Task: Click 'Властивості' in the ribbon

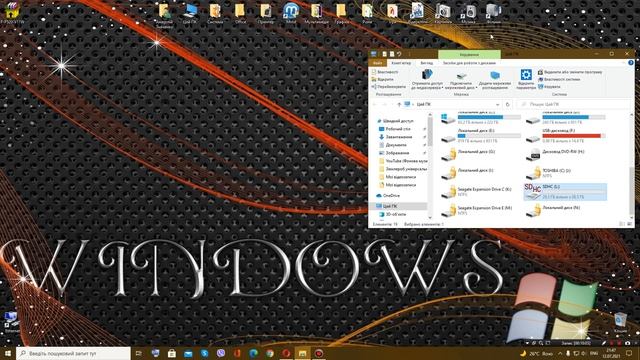Action: pos(384,72)
